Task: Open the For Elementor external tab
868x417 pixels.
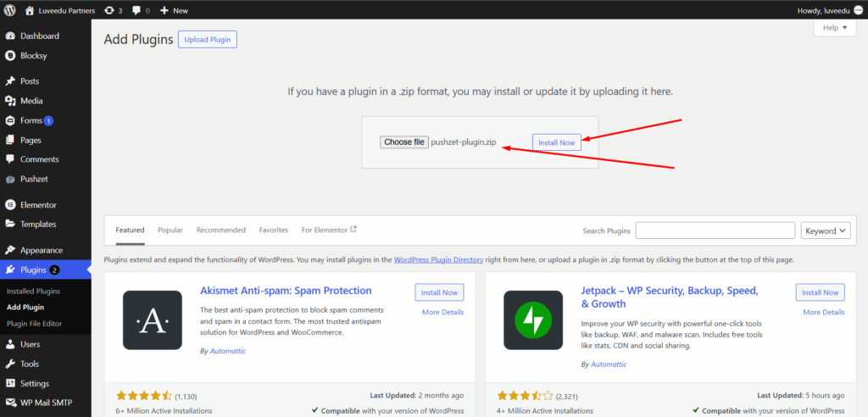Action: click(329, 230)
